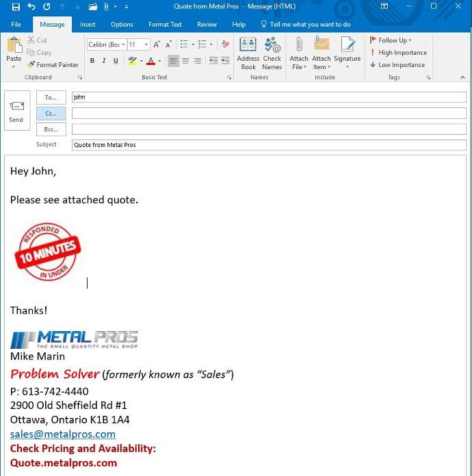Screen dimensions: 472x476
Task: Switch to the Insert tab
Action: (88, 25)
